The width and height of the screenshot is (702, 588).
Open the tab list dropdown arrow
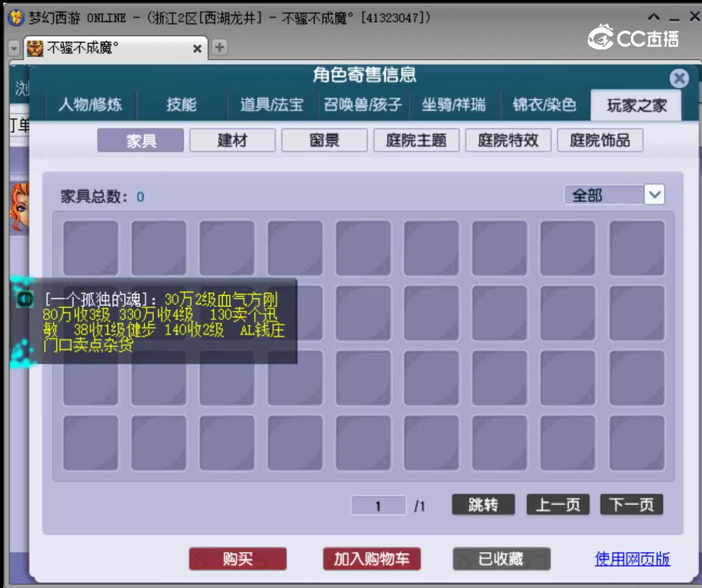[x=14, y=48]
